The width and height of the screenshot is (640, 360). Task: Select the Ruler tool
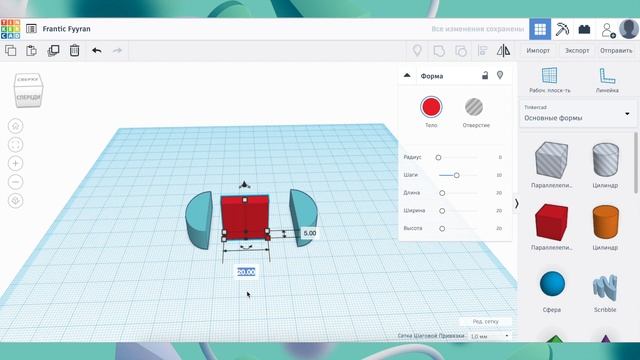coord(607,80)
